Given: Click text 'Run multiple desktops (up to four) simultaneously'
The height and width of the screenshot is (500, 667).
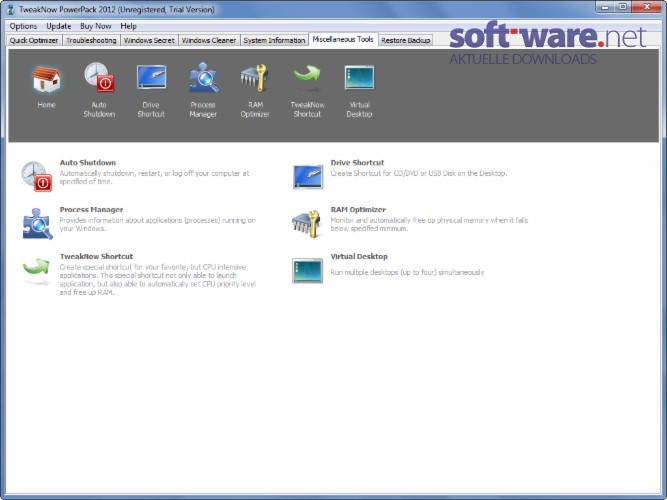Looking at the screenshot, I should click(x=407, y=272).
